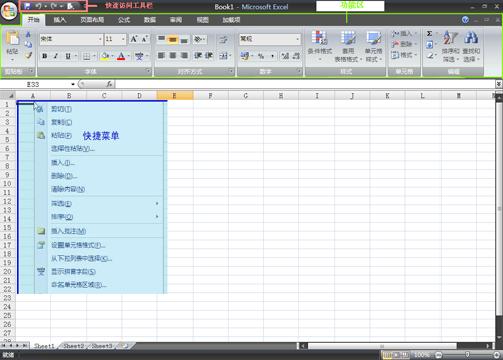This screenshot has height=360, width=503.
Task: Undo last action in Quick Access Toolbar
Action: 38,6
